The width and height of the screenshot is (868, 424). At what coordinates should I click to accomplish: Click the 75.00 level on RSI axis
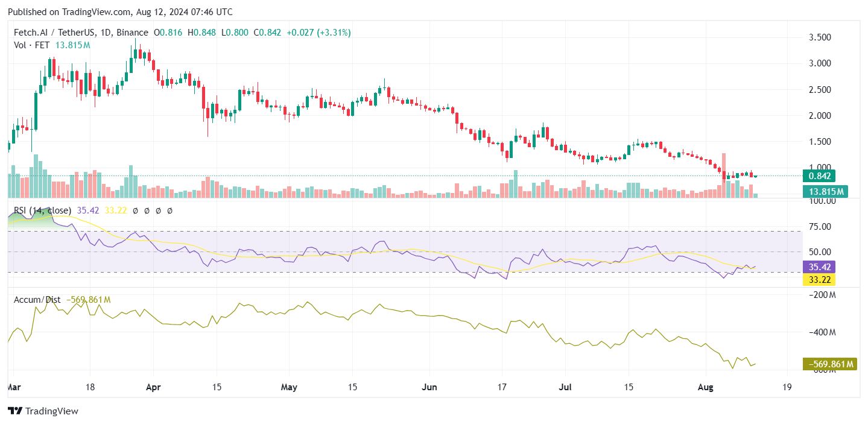[820, 227]
